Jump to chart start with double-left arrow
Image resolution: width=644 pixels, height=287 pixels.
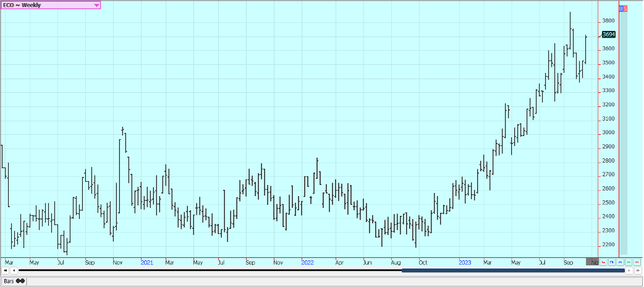coord(5,270)
